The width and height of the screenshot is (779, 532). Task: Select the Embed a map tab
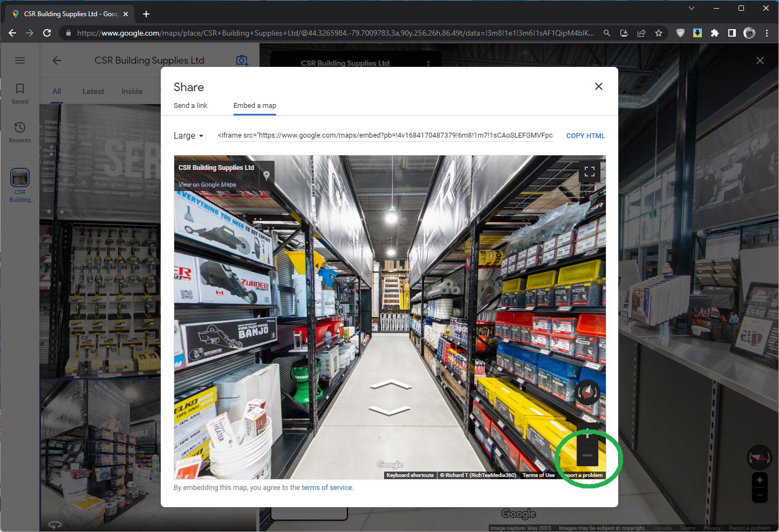(255, 106)
